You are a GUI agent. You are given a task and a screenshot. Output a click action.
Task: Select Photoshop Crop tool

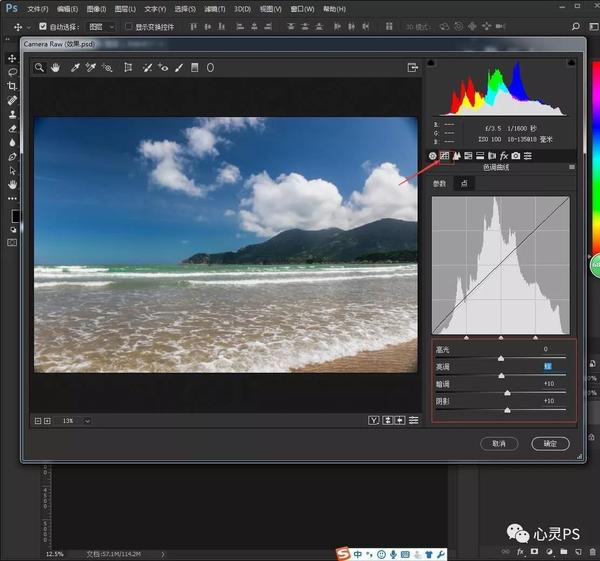click(12, 86)
